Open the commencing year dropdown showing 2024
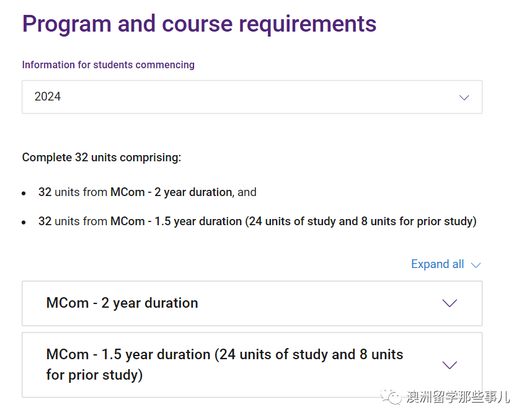Image resolution: width=527 pixels, height=420 pixels. (x=252, y=97)
